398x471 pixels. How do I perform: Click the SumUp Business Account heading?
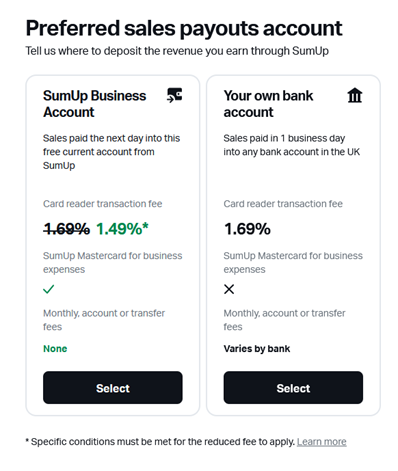pyautogui.click(x=95, y=104)
